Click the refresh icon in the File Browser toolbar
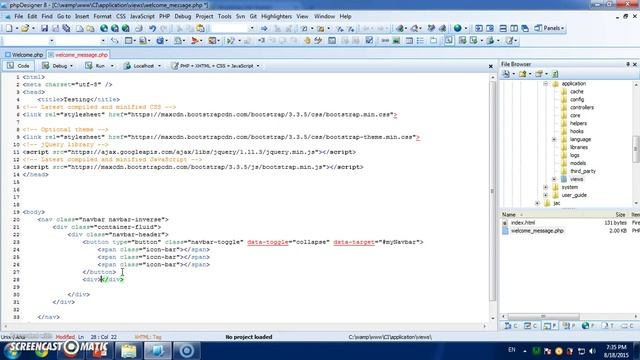640x360 pixels. pos(555,74)
